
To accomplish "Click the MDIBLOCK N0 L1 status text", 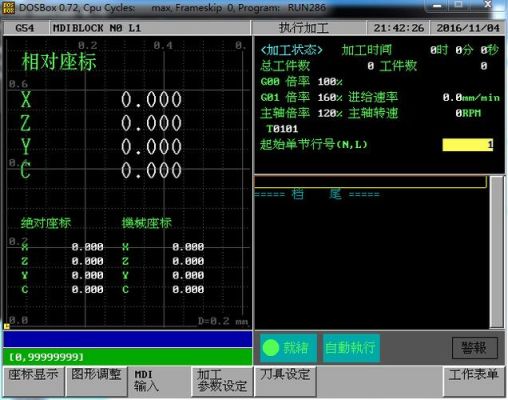I will [x=97, y=28].
